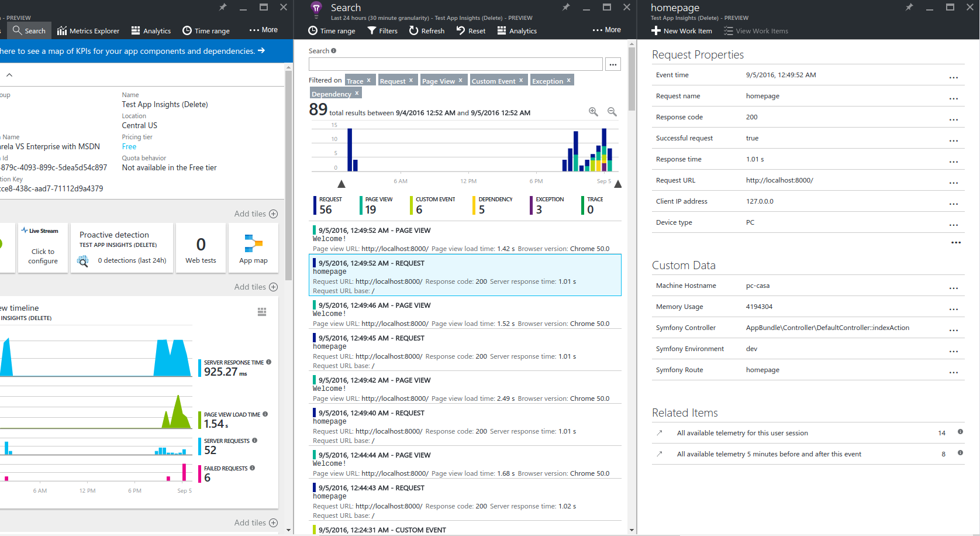The width and height of the screenshot is (980, 536).
Task: Focus the Search text field
Action: pos(456,64)
